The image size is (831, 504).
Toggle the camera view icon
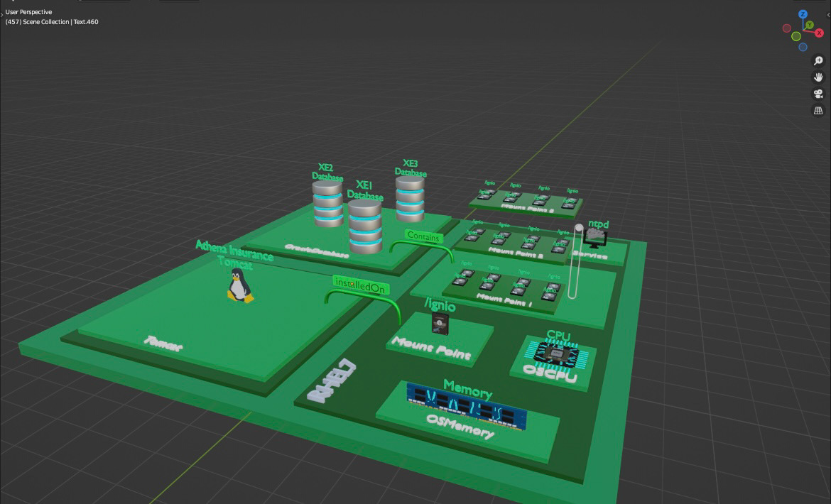[x=818, y=94]
